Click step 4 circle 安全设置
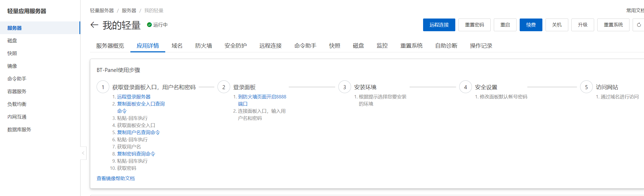This screenshot has height=196, width=644. click(x=466, y=87)
